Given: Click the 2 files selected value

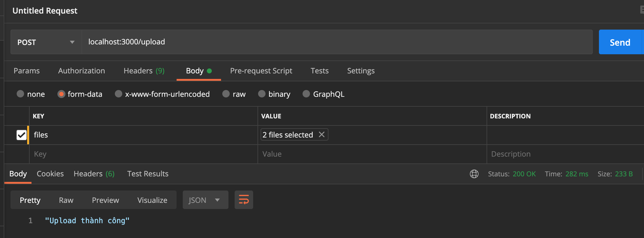Looking at the screenshot, I should [288, 135].
